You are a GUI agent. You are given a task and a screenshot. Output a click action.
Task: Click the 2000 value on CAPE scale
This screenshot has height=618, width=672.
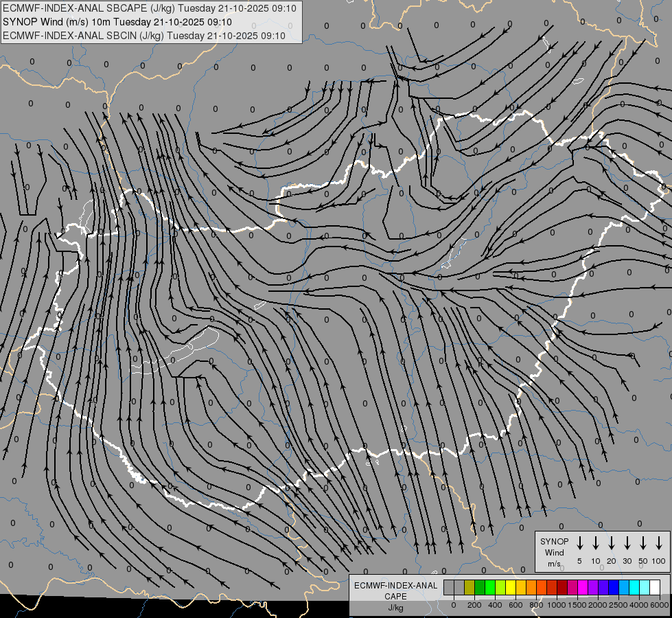pyautogui.click(x=598, y=605)
